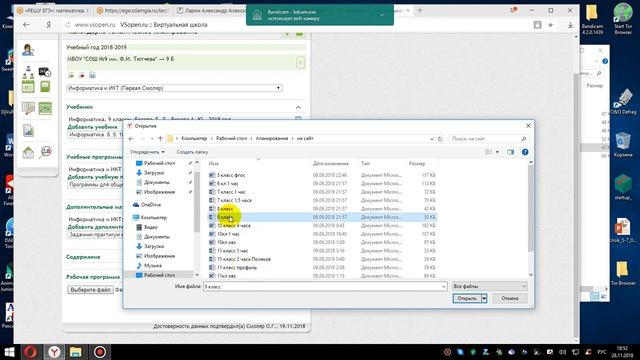Refresh the file dialog folder view
The height and width of the screenshot is (360, 640).
(x=440, y=139)
